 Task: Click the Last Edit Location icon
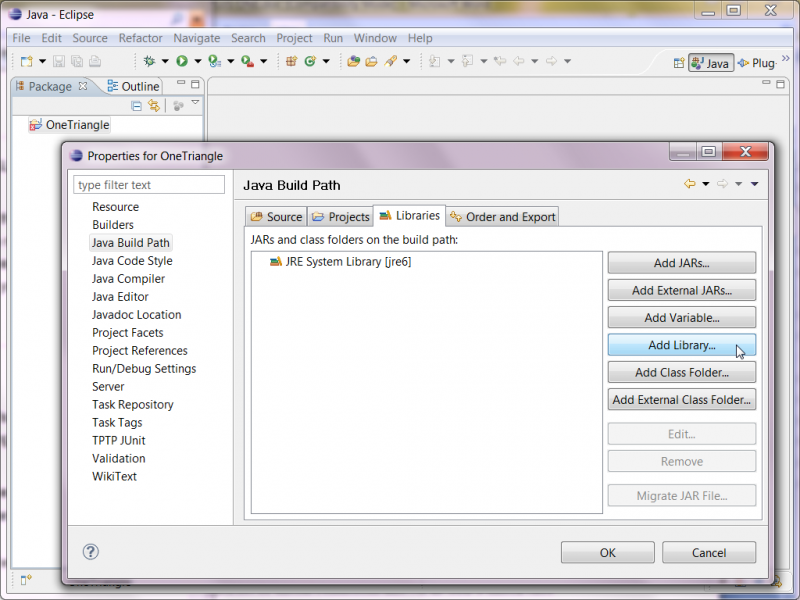[500, 61]
